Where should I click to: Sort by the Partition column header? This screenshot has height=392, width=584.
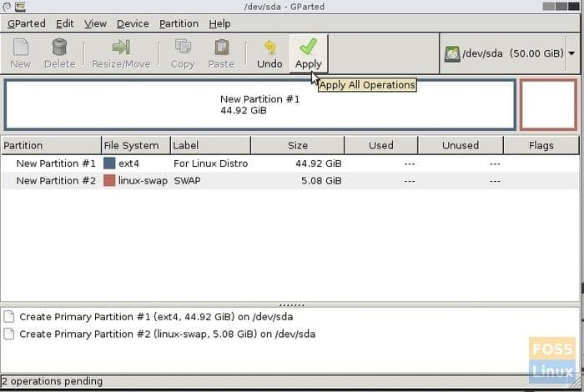click(x=52, y=145)
